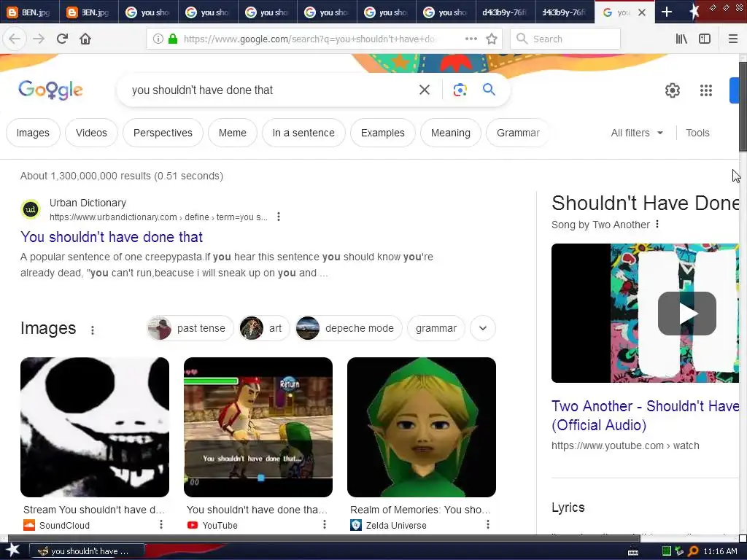Open the Firefox hamburger menu
Screen dimensions: 747x560
coord(733,39)
